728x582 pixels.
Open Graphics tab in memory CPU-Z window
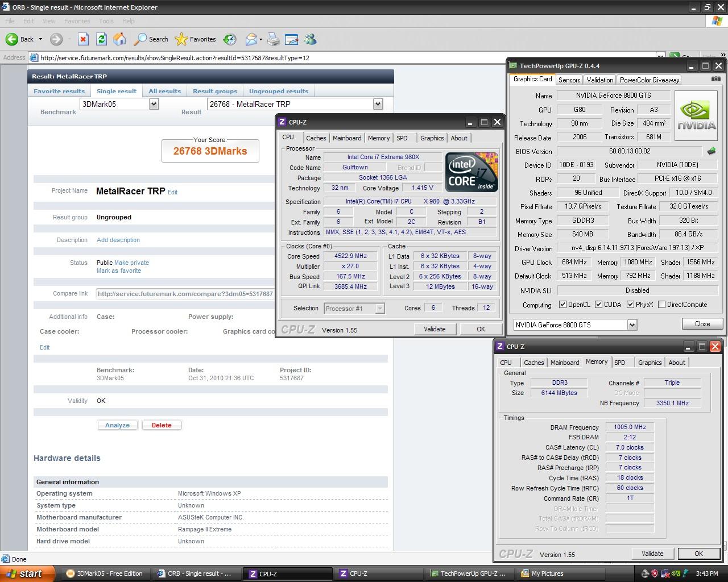tap(650, 363)
